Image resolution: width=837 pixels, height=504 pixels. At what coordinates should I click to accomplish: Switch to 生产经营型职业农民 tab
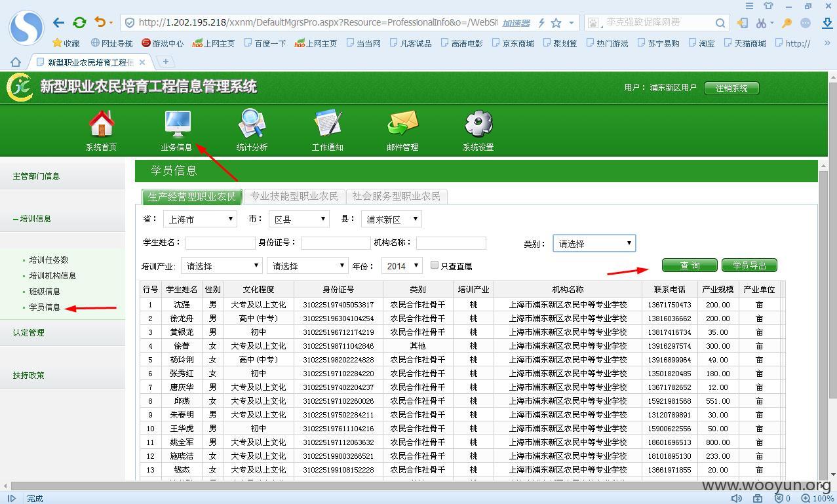click(x=191, y=196)
